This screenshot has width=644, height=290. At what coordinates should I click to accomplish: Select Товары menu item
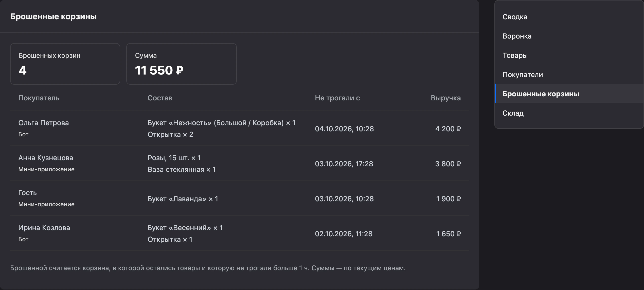tap(569, 55)
